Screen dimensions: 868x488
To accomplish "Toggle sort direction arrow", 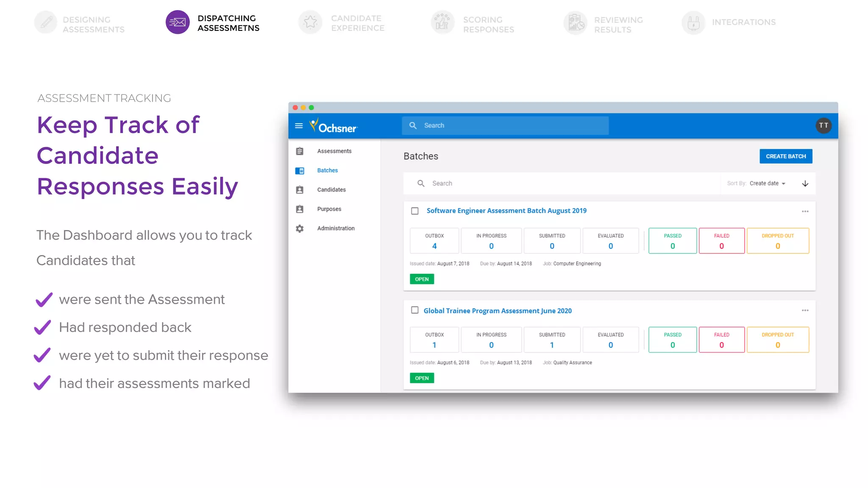I will (805, 183).
